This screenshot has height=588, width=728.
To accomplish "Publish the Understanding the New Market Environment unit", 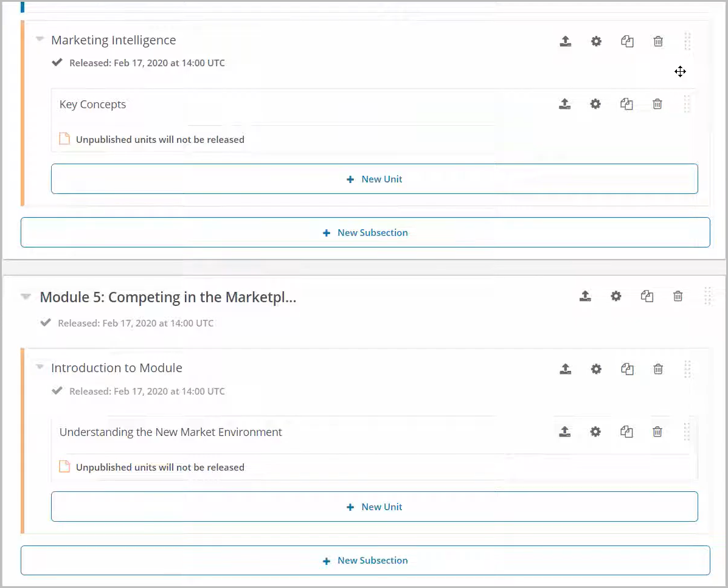I will tap(564, 432).
